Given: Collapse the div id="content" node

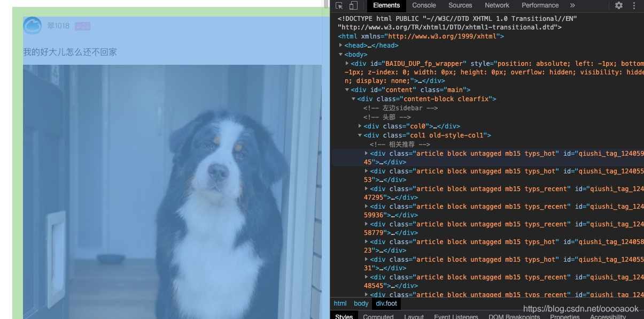Looking at the screenshot, I should click(347, 90).
